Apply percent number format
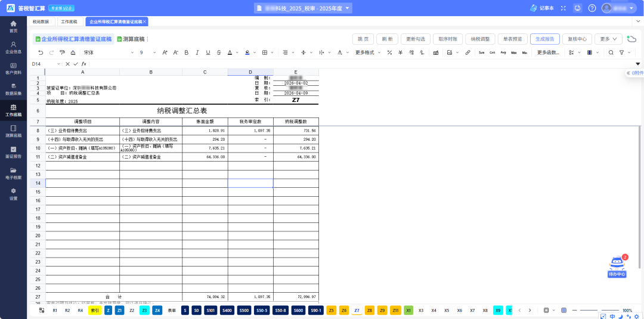Screen dimensions: 644x319 (x=389, y=52)
